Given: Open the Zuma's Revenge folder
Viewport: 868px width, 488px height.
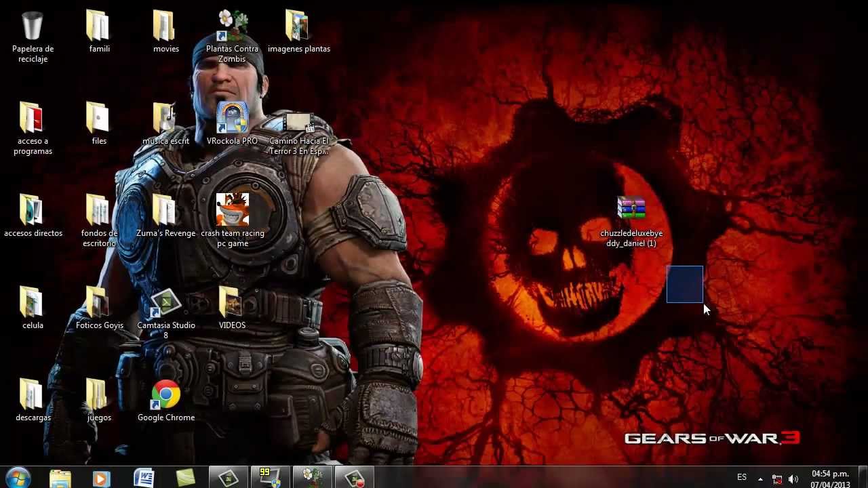Looking at the screenshot, I should pos(165,216).
